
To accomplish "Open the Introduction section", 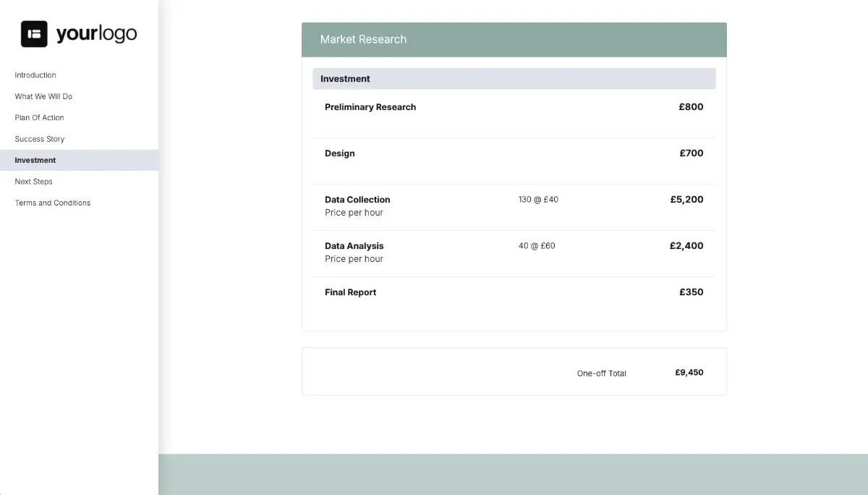I will (x=35, y=75).
